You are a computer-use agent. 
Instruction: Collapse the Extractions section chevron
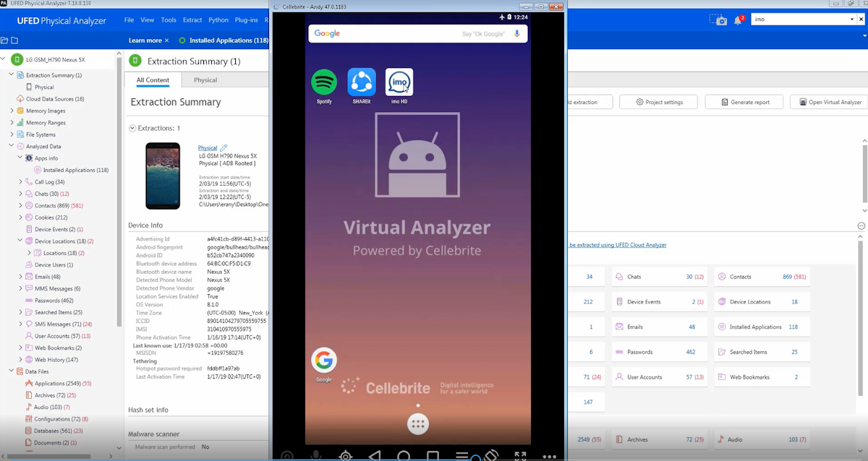(132, 129)
